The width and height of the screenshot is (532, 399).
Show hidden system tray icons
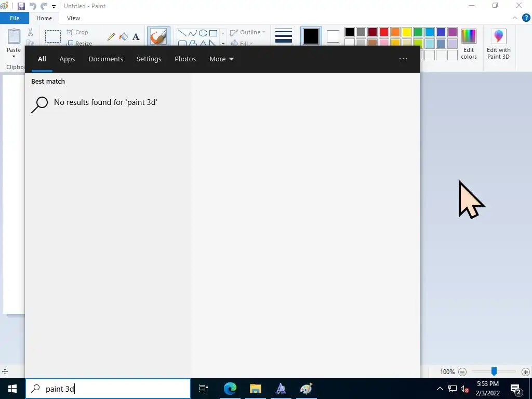click(440, 389)
